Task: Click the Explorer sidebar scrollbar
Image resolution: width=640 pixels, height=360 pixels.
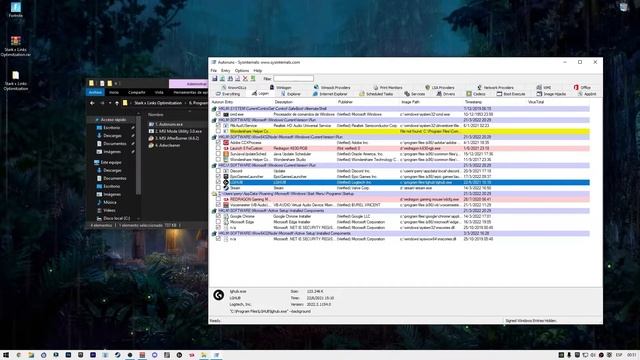Action: (x=139, y=155)
